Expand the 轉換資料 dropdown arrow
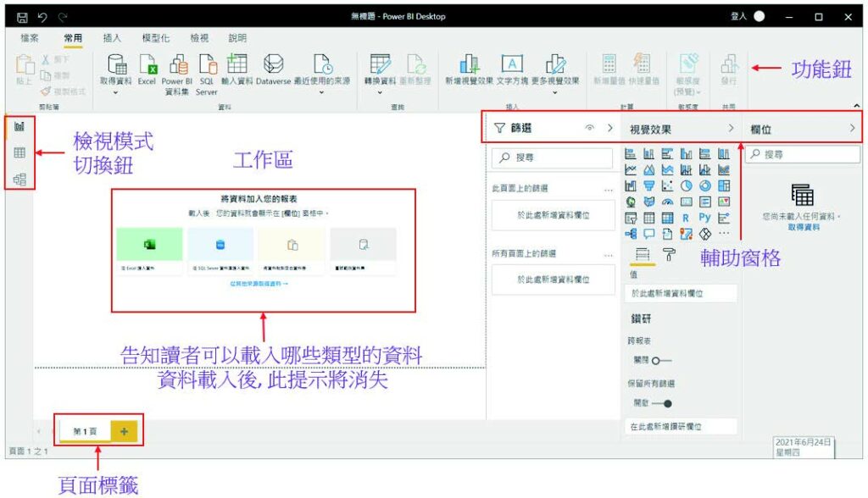The image size is (868, 498). [x=380, y=92]
